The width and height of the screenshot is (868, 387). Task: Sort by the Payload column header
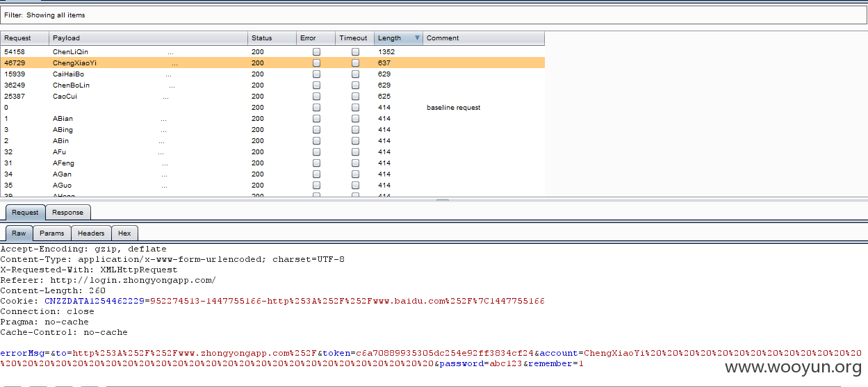(148, 38)
